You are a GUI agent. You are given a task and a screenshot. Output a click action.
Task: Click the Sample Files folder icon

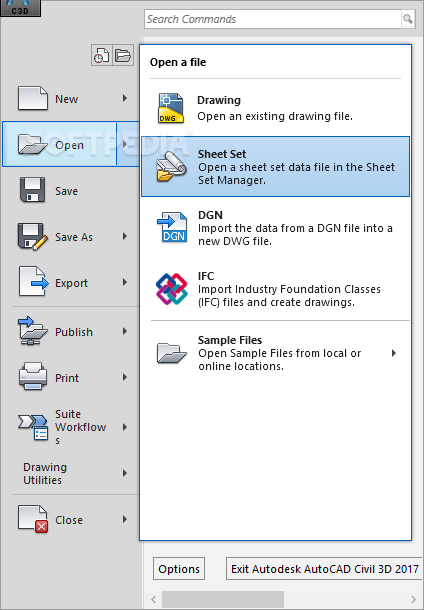coord(171,353)
